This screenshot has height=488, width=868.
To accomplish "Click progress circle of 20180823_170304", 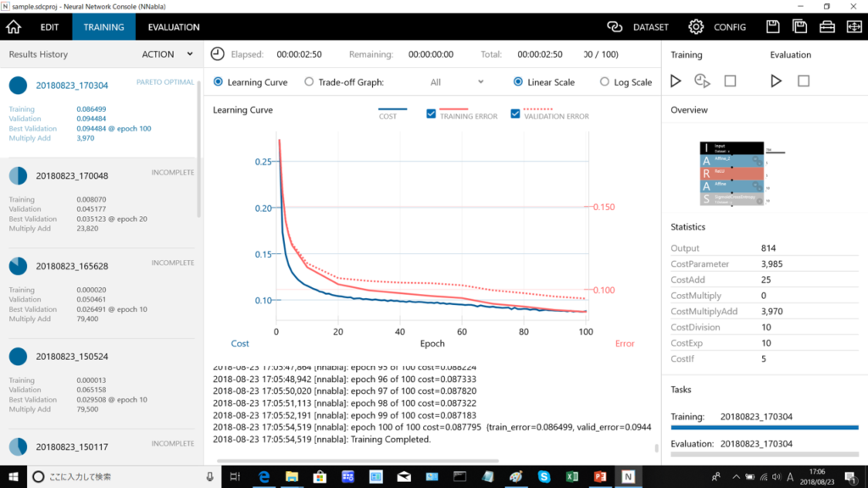I will point(19,86).
